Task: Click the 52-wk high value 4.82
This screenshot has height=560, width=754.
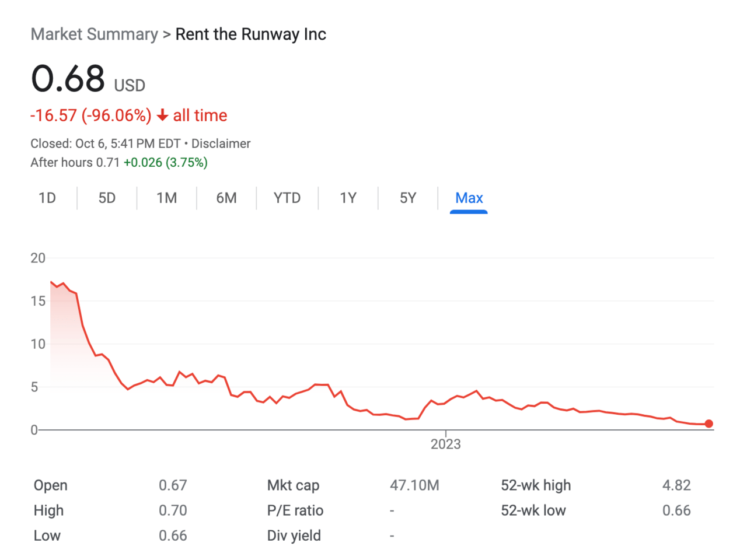Action: coord(676,485)
